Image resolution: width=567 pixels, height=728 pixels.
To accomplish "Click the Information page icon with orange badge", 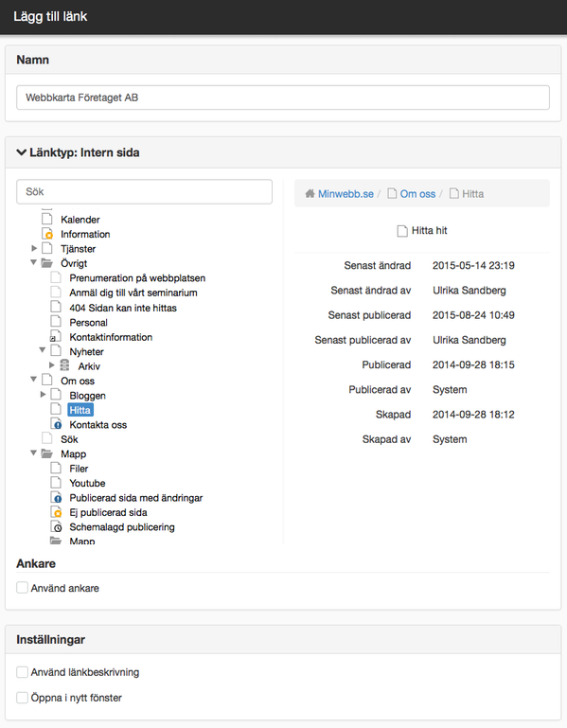I will pyautogui.click(x=47, y=234).
